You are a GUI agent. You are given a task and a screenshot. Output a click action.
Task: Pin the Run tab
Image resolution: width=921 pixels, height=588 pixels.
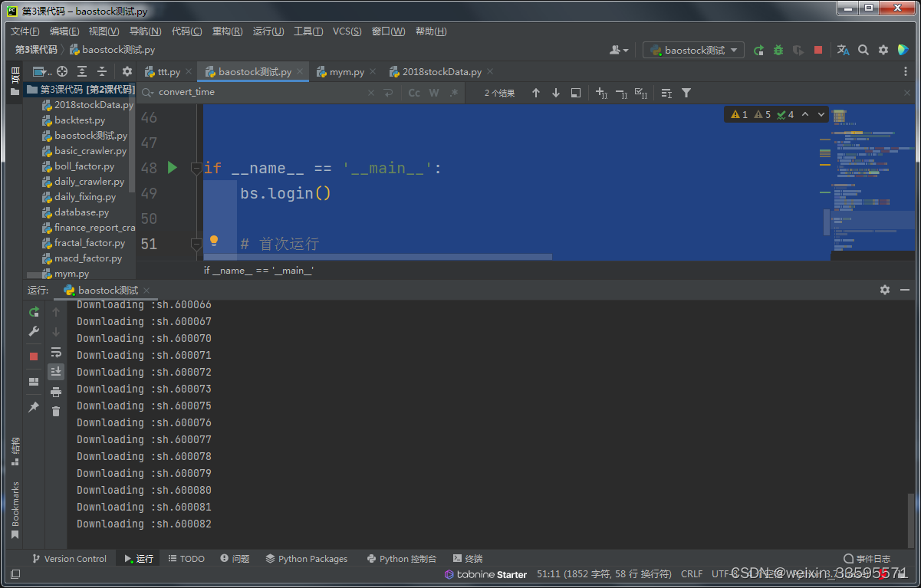click(34, 407)
